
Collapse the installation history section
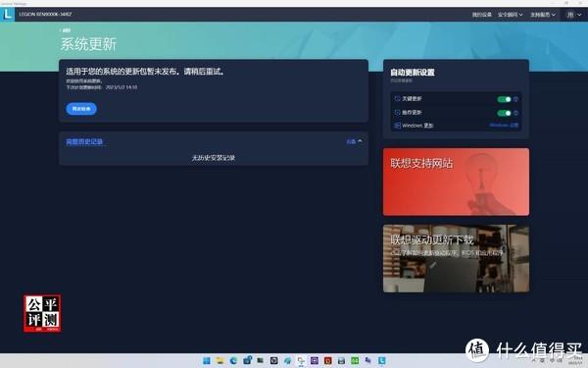[355, 141]
